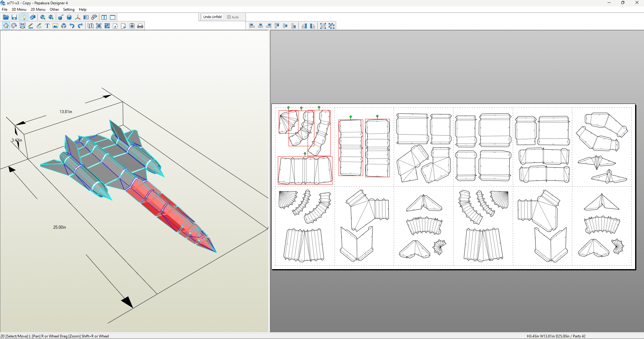Click the edit flaps pen icon
The height and width of the screenshot is (339, 644).
point(31,26)
